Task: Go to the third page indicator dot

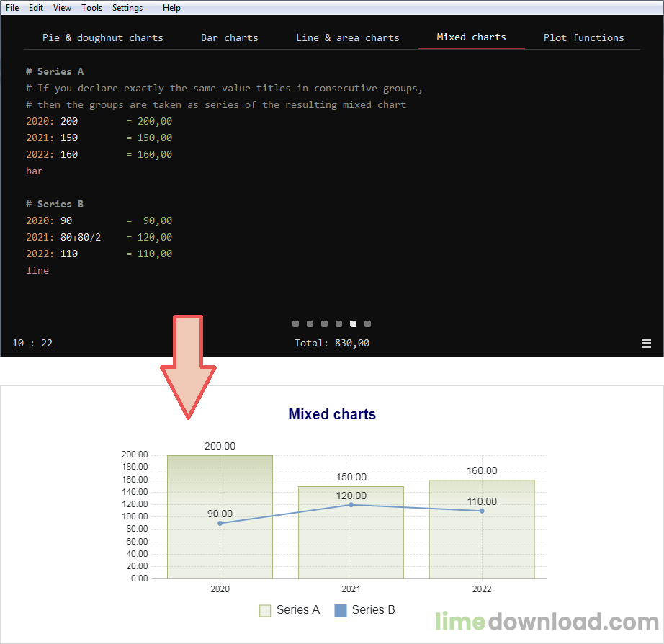Action: (325, 324)
